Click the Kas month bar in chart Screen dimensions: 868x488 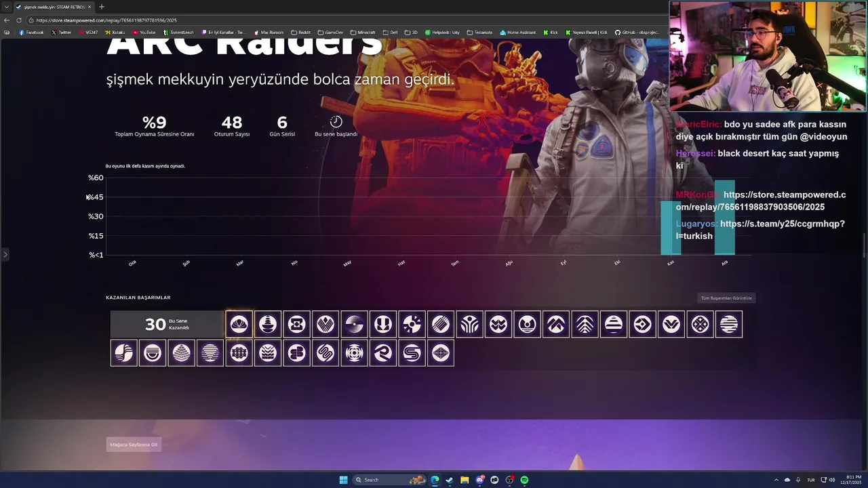point(671,228)
